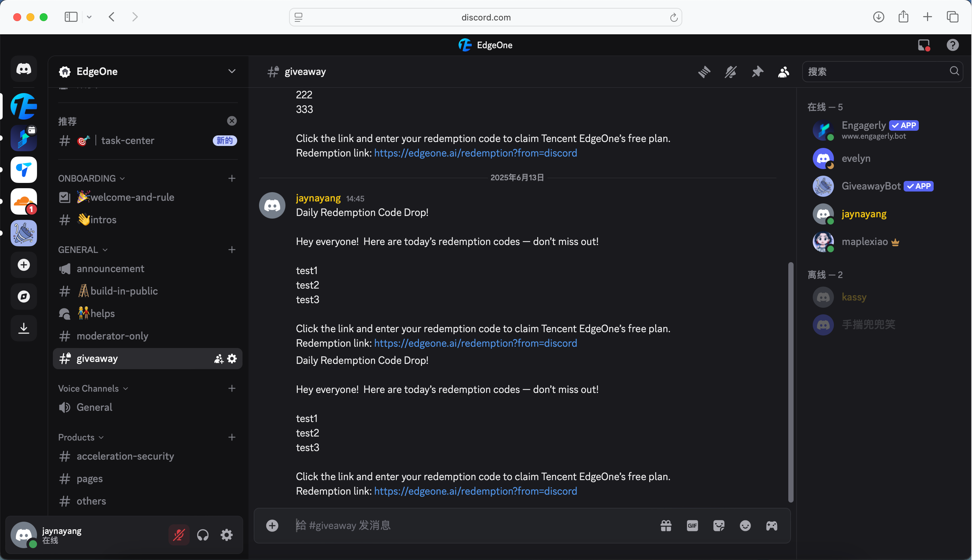
Task: Dismiss the recommended channels section
Action: pos(232,121)
